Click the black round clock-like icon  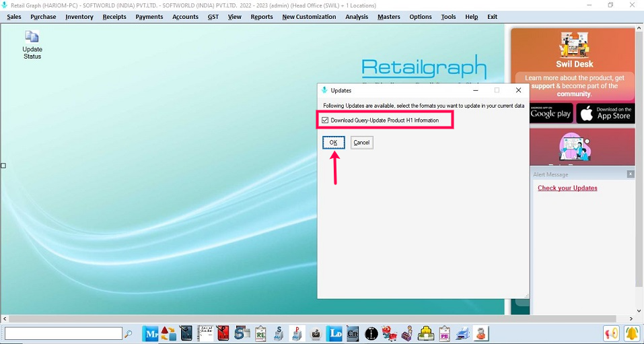tap(371, 333)
